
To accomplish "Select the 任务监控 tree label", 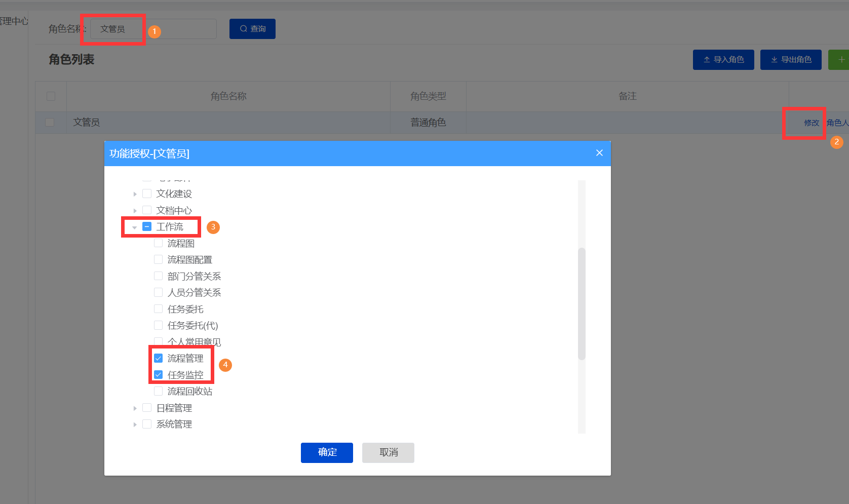I will click(x=185, y=375).
